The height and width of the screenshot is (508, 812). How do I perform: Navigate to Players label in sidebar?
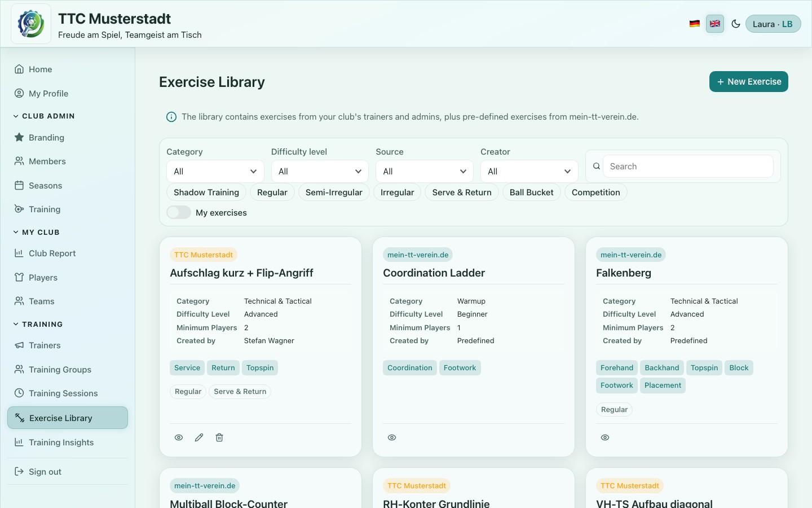click(43, 277)
